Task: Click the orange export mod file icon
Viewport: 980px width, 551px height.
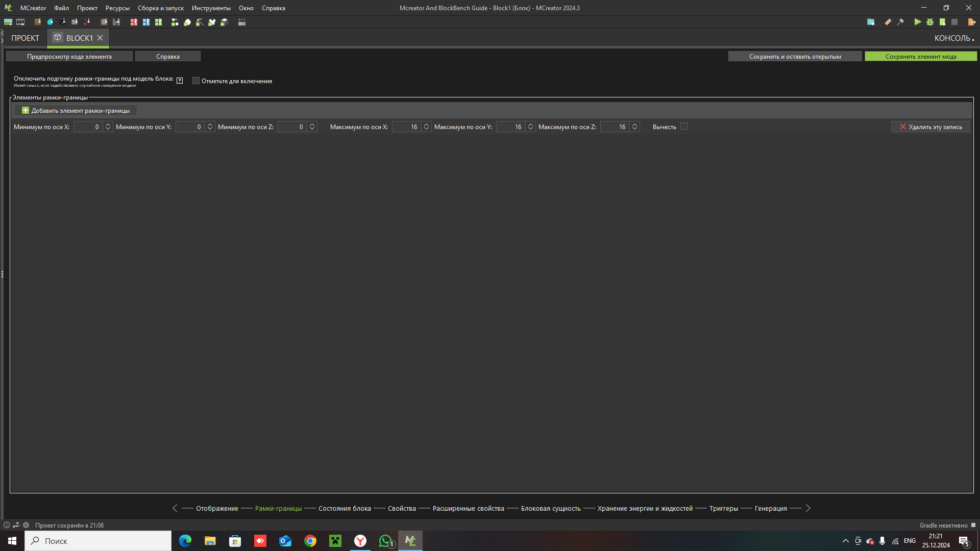Action: (971, 22)
